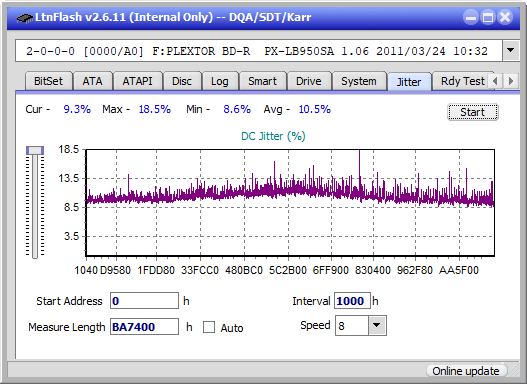Click the resize grip in status bar
Viewport: 527px width, 384px height.
click(514, 371)
